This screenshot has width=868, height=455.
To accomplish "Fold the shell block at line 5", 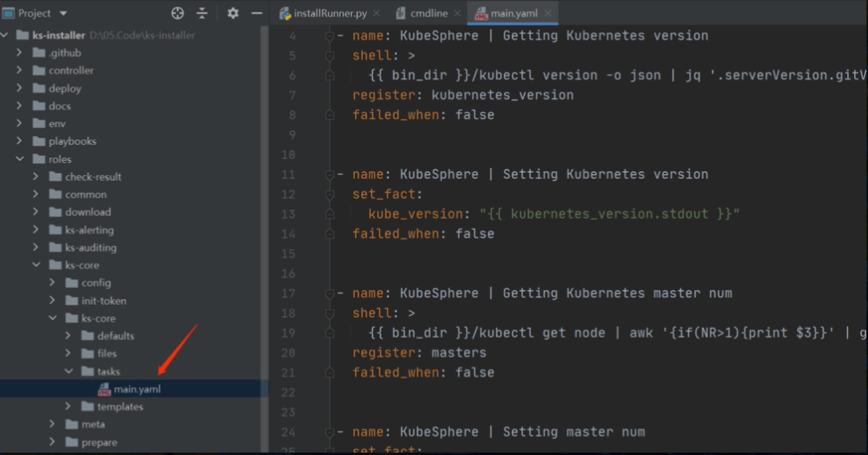I will [x=330, y=56].
